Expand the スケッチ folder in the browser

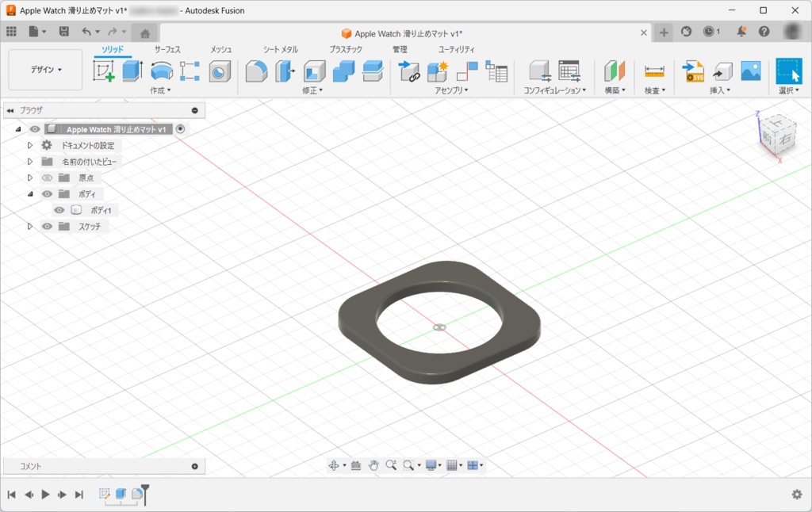[x=30, y=226]
